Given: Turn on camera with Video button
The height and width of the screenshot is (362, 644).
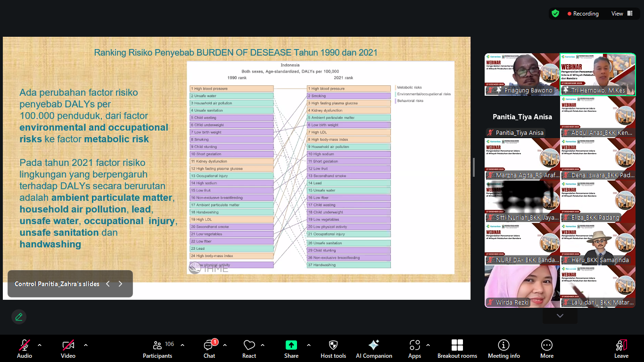Looking at the screenshot, I should [68, 349].
